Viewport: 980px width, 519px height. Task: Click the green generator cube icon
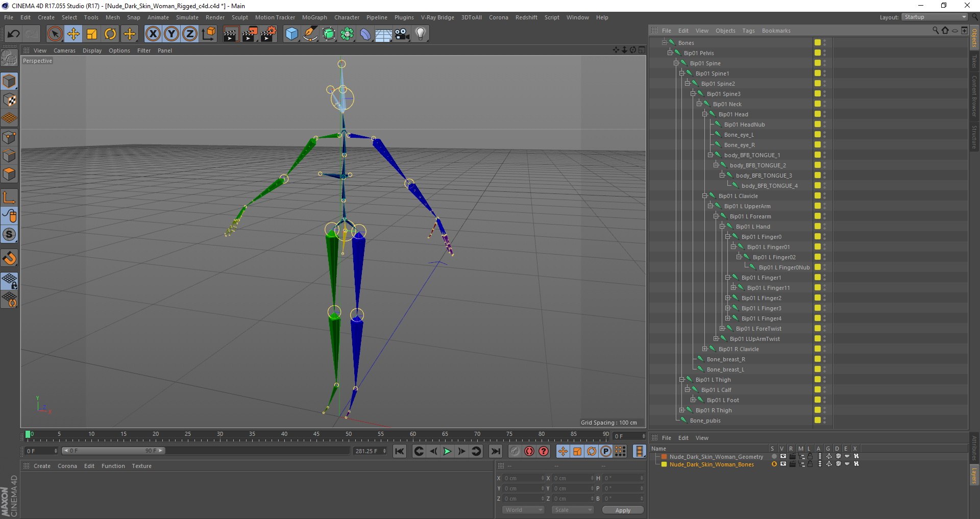pyautogui.click(x=329, y=34)
